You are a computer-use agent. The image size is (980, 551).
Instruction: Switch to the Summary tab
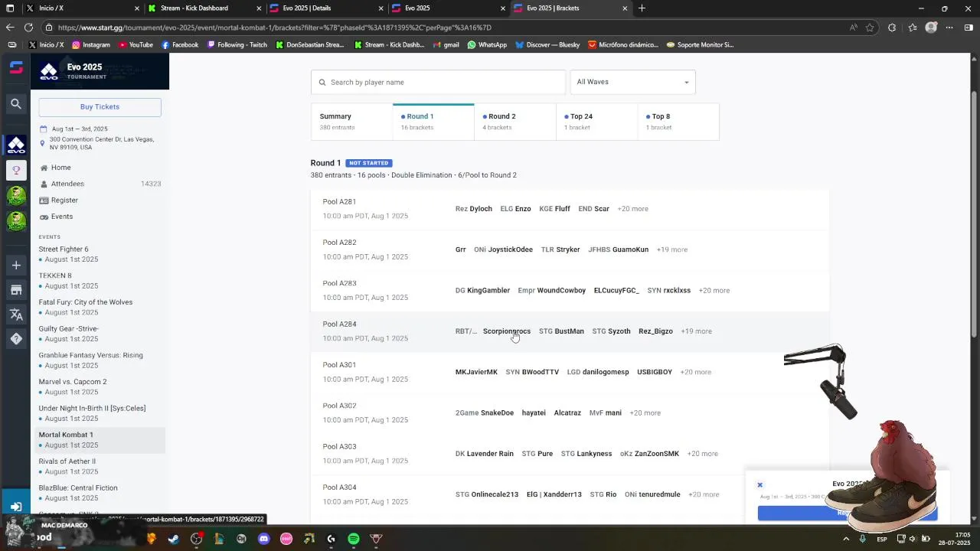click(351, 122)
